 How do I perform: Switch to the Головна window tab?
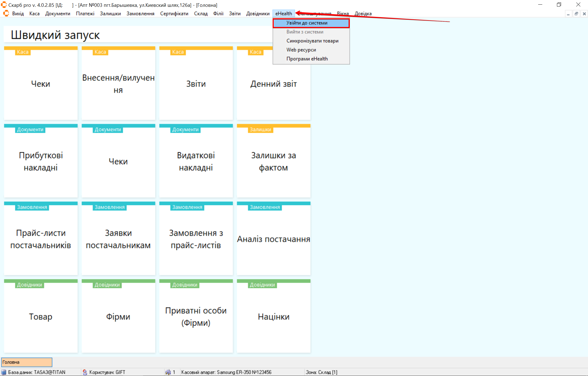click(x=27, y=362)
